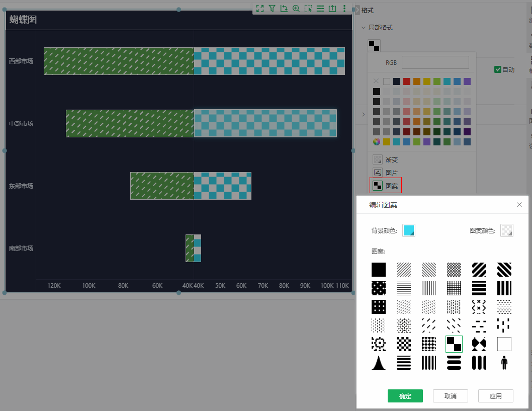Choose the angle brackets and crosses pattern
The height and width of the screenshot is (411, 532).
[x=479, y=307]
